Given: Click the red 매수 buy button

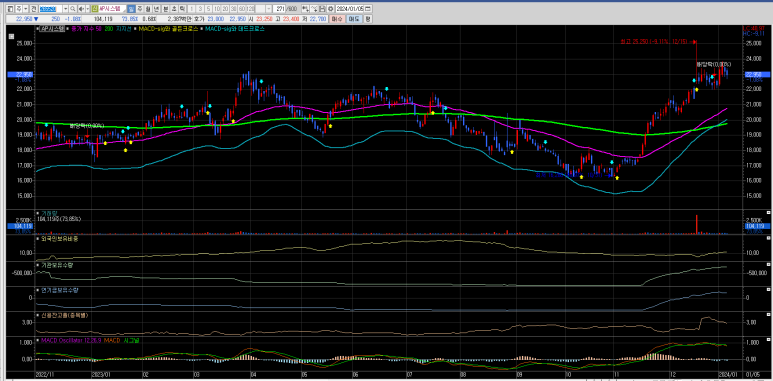Looking at the screenshot, I should click(x=337, y=19).
